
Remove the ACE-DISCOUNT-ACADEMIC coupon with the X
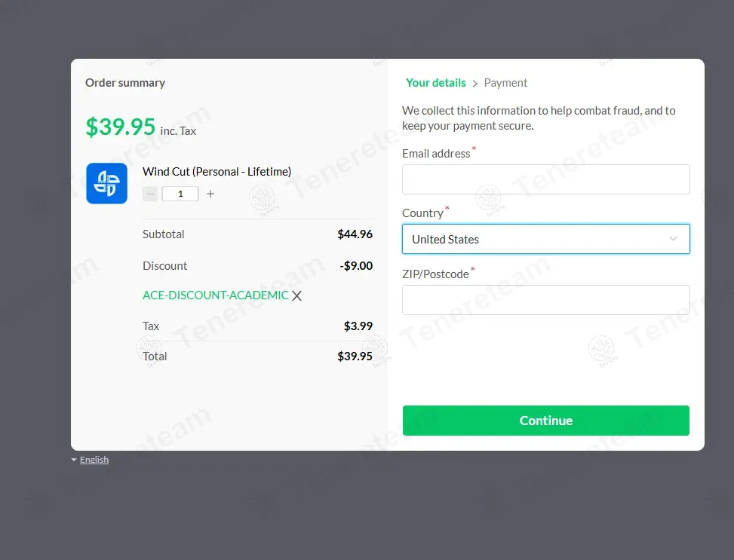tap(297, 295)
